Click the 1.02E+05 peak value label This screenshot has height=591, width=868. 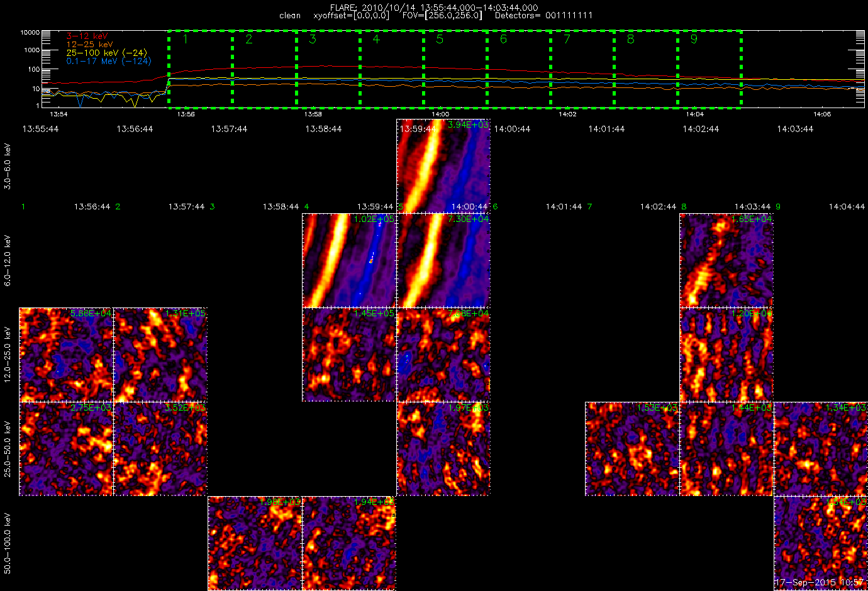pos(374,219)
